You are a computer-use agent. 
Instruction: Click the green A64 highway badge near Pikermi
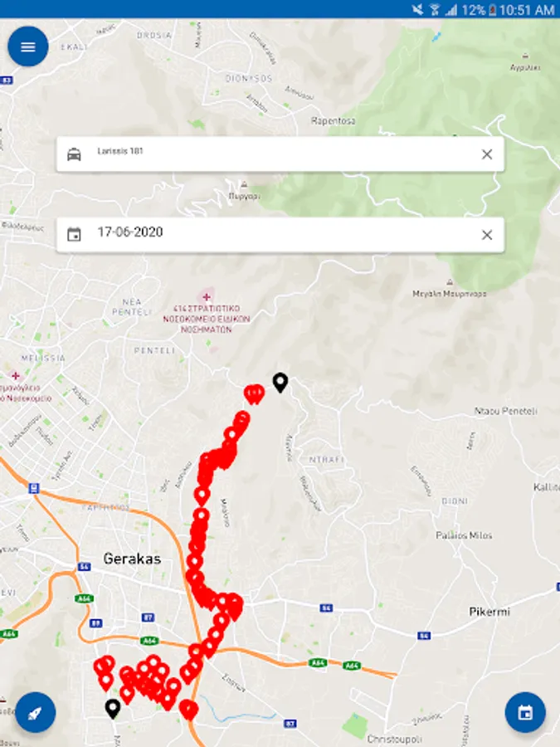tap(352, 665)
